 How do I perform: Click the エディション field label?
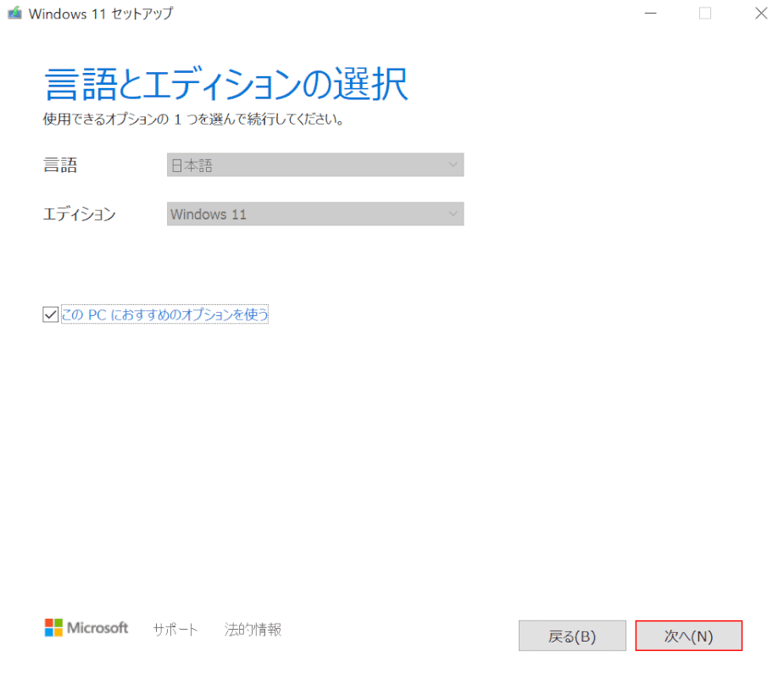coord(80,214)
